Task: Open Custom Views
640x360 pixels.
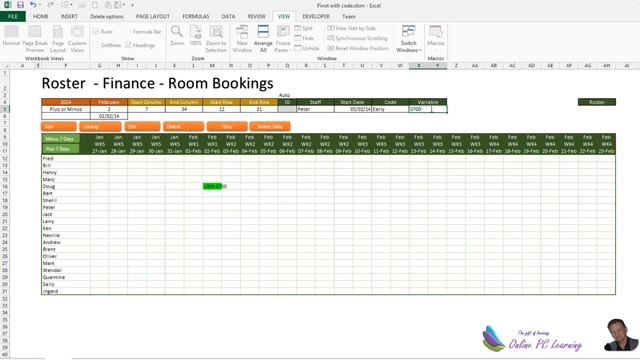Action: coord(77,39)
